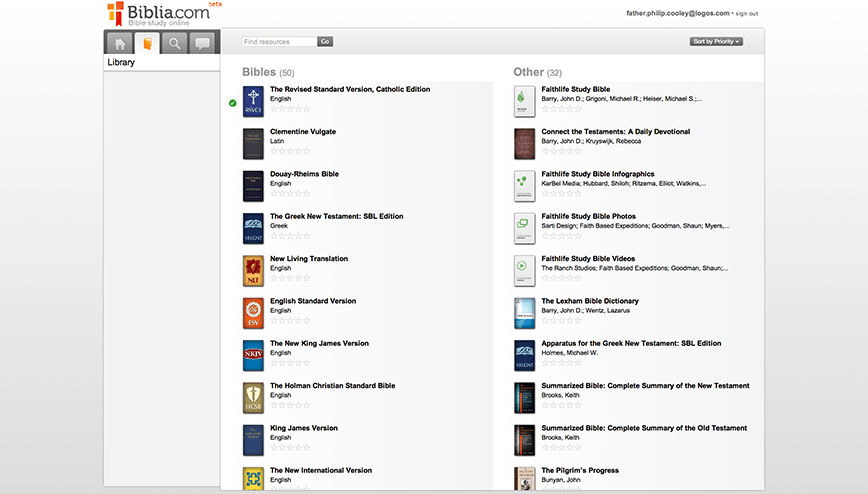Open the Connect the Testaments cover thumbnail
The image size is (868, 494).
524,144
